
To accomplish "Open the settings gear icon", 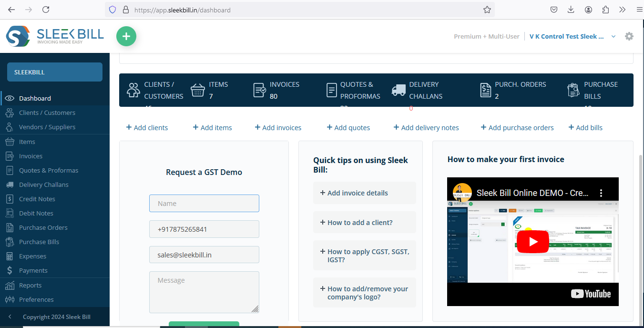I will pyautogui.click(x=629, y=36).
